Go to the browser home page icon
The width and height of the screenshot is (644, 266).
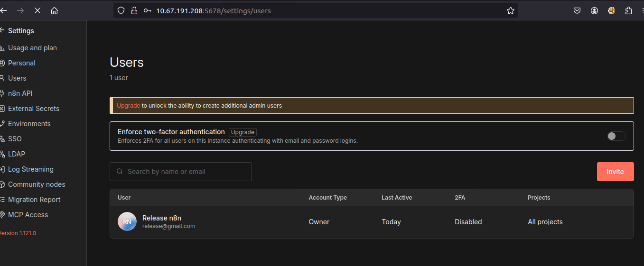coord(54,10)
